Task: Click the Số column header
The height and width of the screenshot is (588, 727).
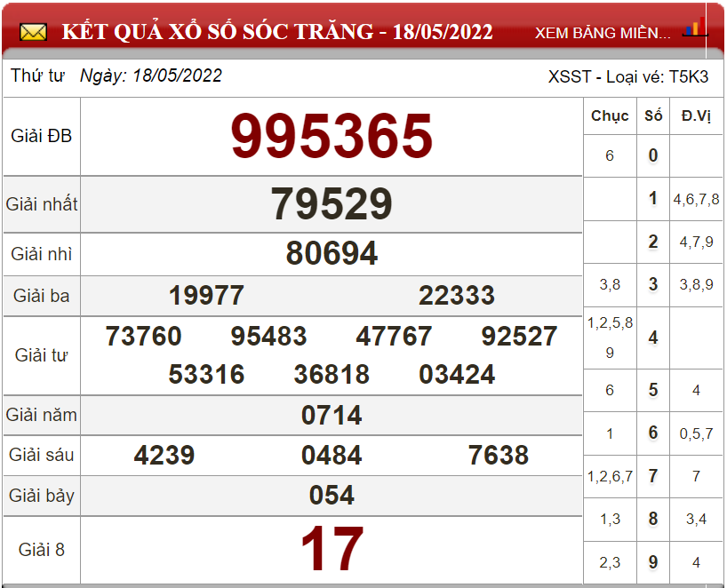Action: tap(653, 115)
